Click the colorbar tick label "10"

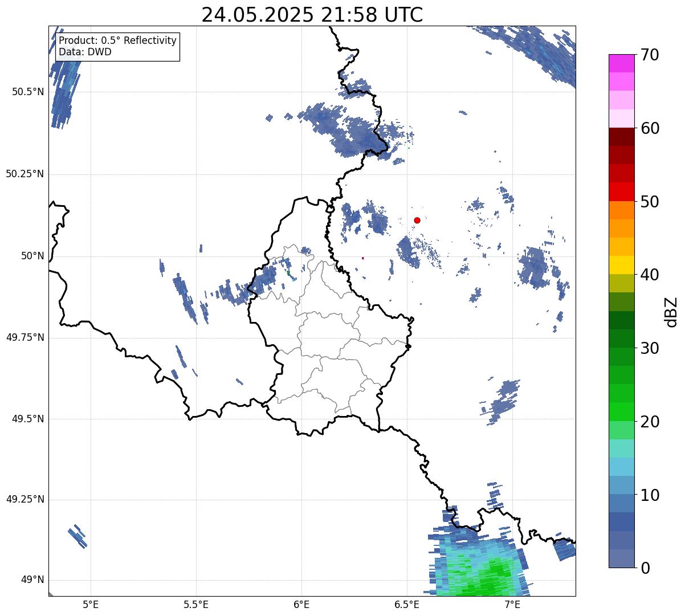pyautogui.click(x=650, y=495)
